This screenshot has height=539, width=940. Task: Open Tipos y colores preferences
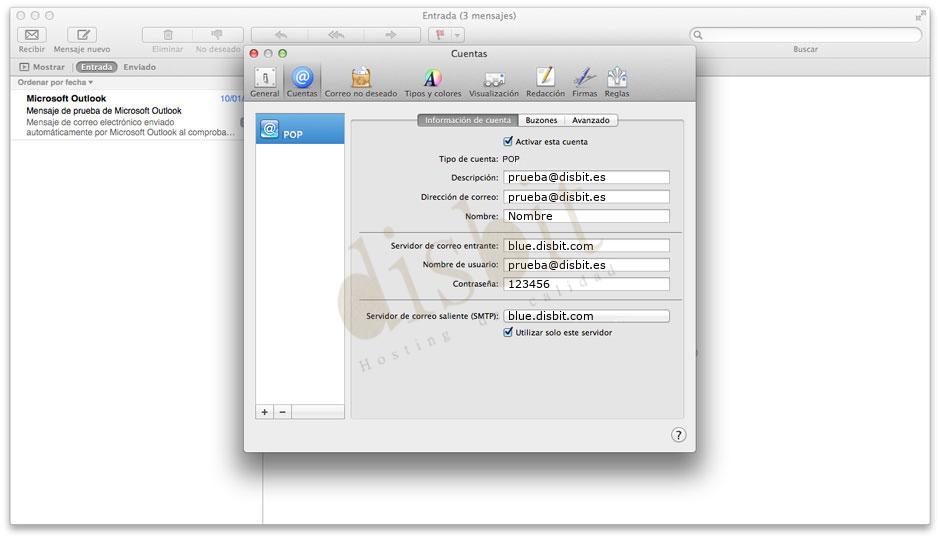[432, 79]
